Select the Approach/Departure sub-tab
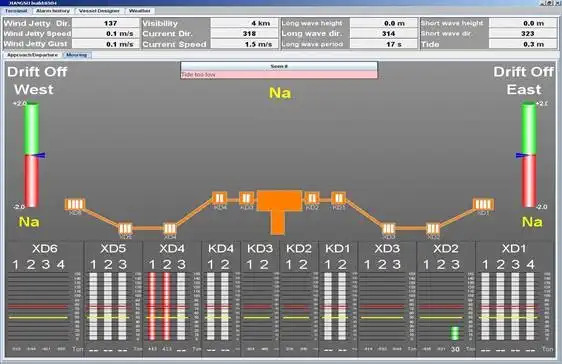The image size is (562, 364). point(33,55)
